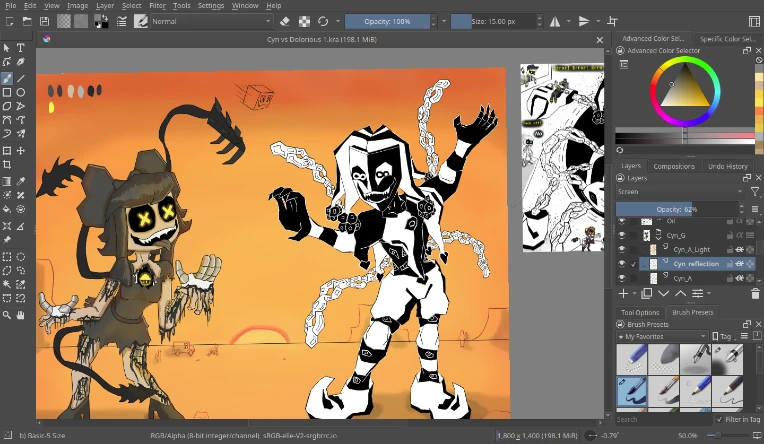This screenshot has height=444, width=764.
Task: Expand the My Favorites preset dropdown
Action: click(x=663, y=337)
